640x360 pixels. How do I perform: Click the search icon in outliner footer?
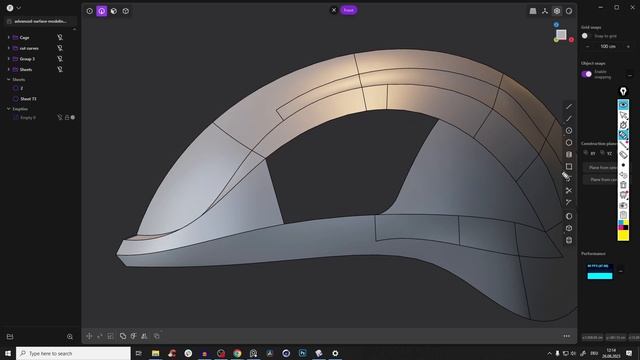(70, 337)
